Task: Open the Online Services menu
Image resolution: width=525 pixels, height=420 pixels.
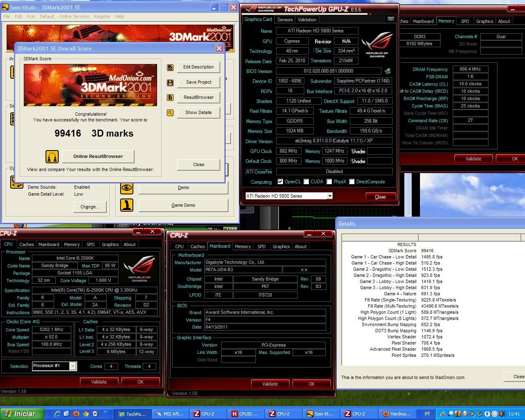Action: coord(74,16)
